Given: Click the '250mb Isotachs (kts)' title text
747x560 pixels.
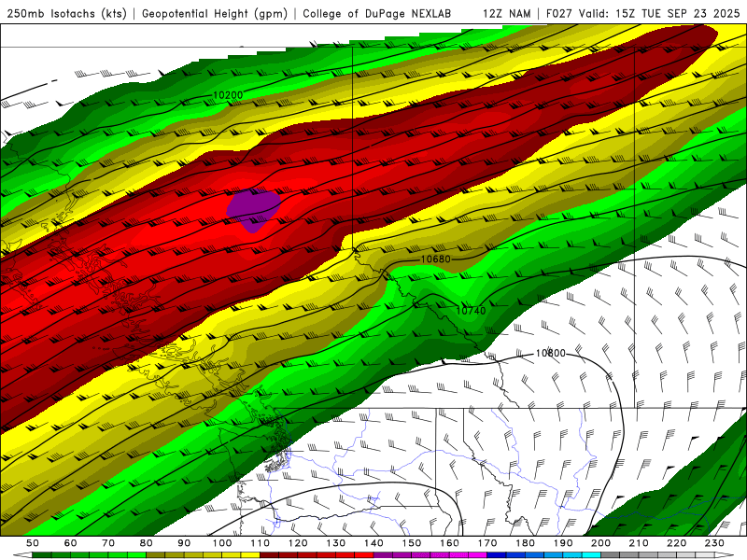Looking at the screenshot, I should point(67,14).
